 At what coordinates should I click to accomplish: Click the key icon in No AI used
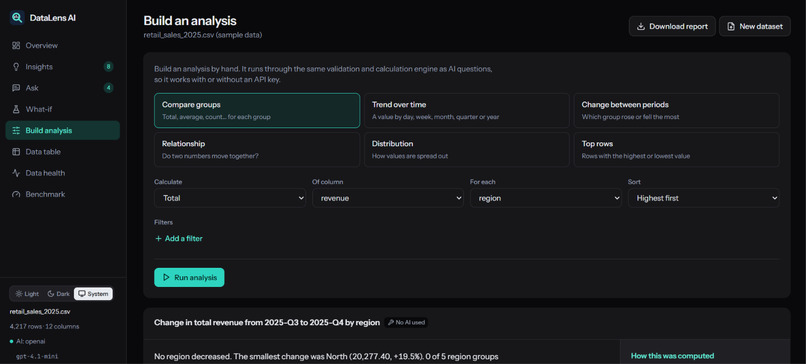click(x=391, y=323)
